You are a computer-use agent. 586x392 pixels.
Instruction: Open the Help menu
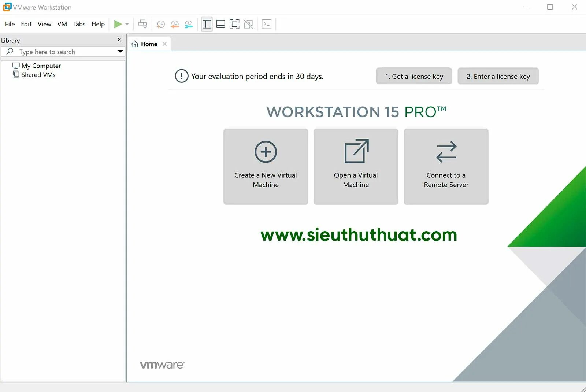(98, 24)
